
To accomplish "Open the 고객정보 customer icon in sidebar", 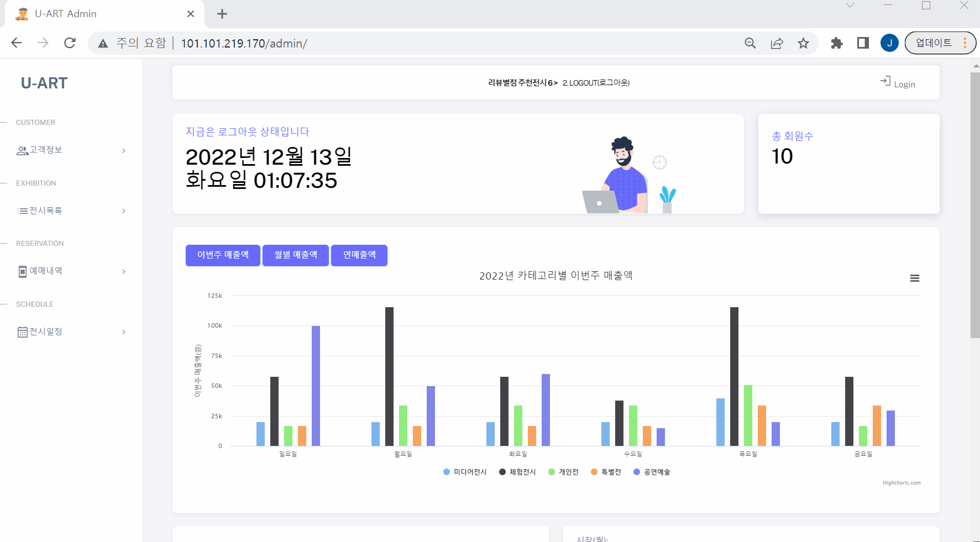I will pos(21,150).
